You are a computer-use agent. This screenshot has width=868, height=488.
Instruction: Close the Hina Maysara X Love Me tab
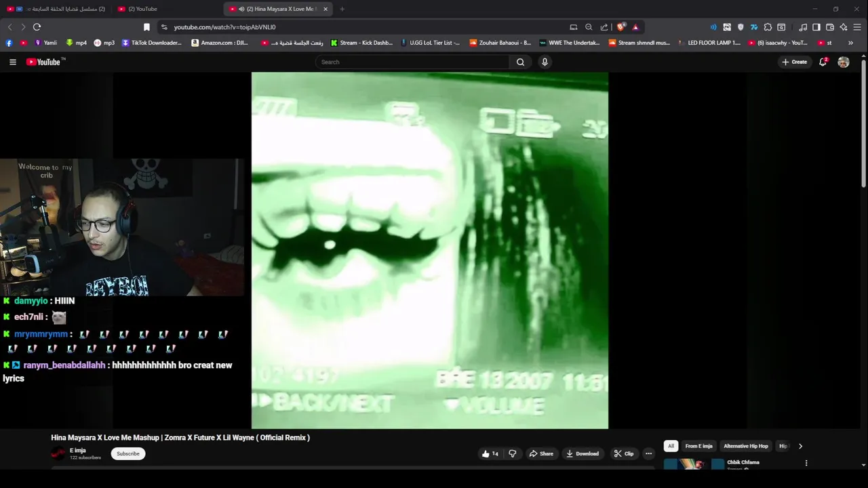[325, 9]
